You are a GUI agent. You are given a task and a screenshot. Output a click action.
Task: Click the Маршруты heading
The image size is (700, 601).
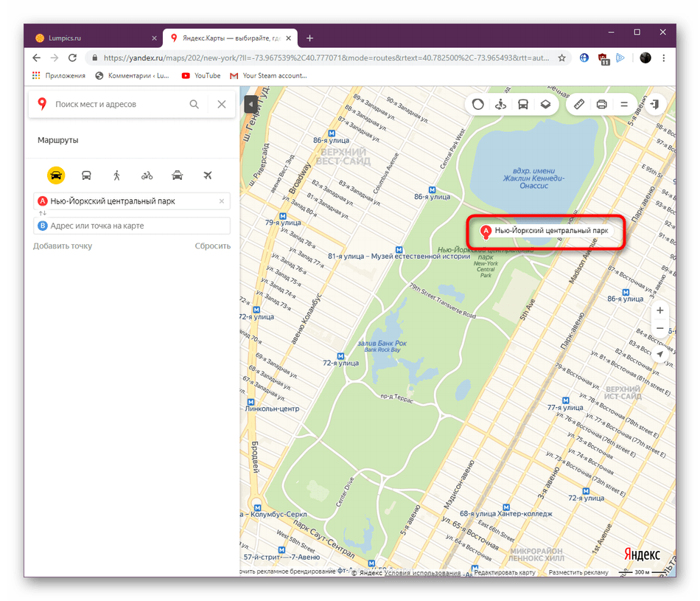point(58,140)
